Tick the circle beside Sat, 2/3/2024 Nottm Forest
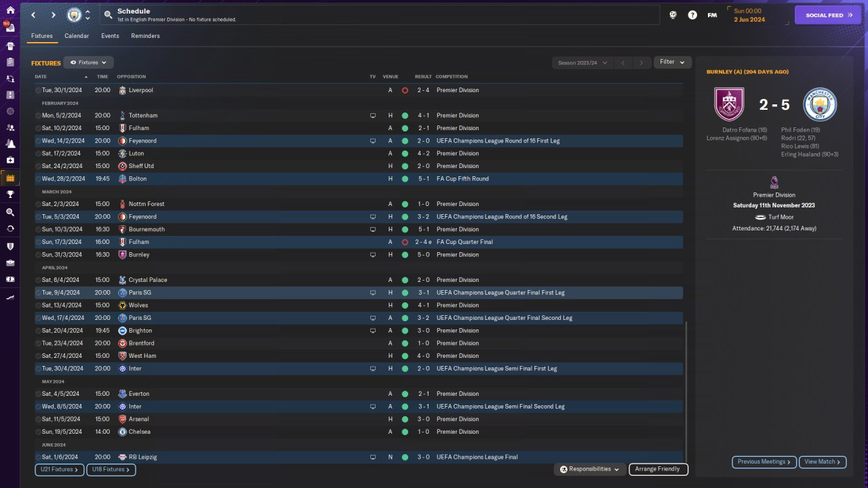Image resolution: width=868 pixels, height=488 pixels. 38,204
